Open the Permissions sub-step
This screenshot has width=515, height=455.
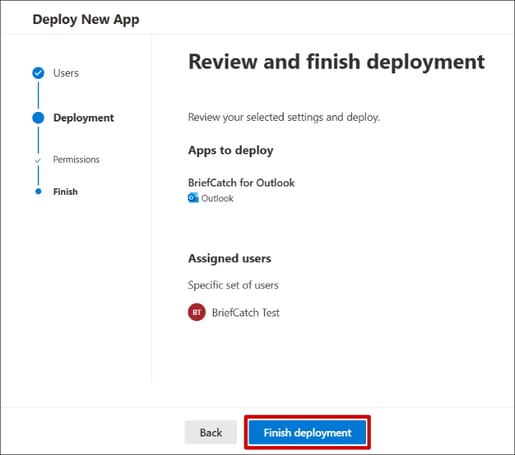76,159
